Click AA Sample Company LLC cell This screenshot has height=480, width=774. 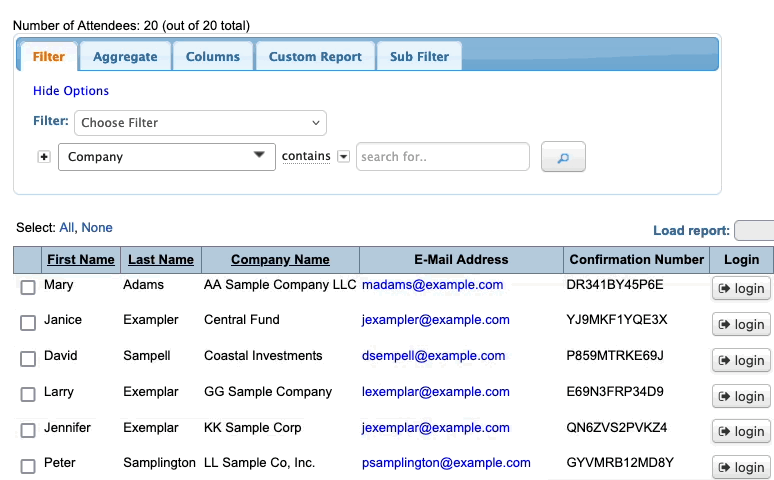click(280, 285)
